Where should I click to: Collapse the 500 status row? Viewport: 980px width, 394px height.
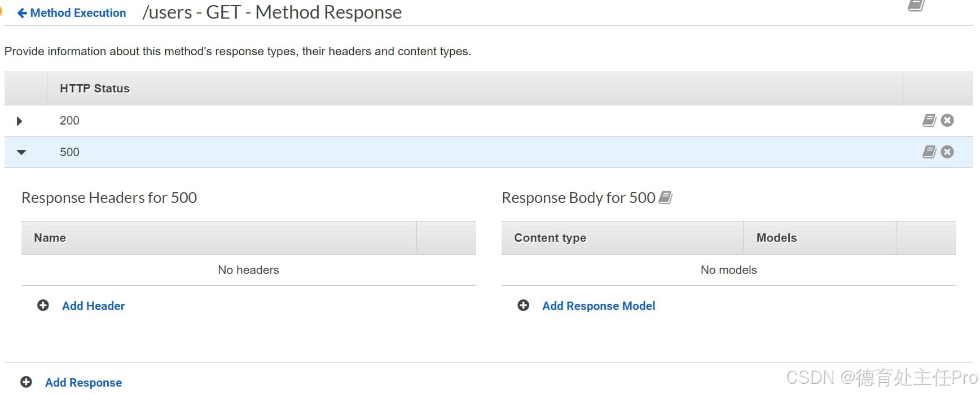(x=21, y=152)
